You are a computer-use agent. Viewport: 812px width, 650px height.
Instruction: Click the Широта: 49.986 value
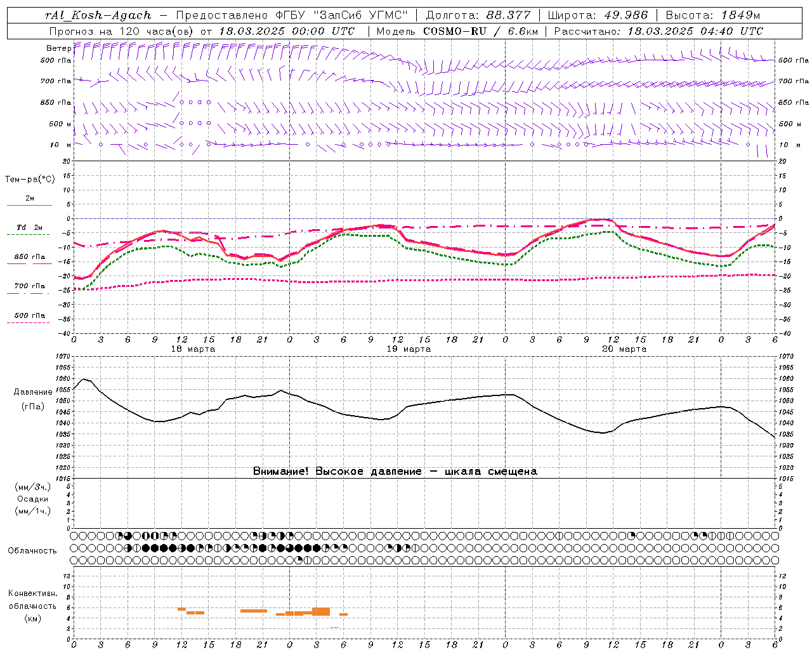click(598, 15)
